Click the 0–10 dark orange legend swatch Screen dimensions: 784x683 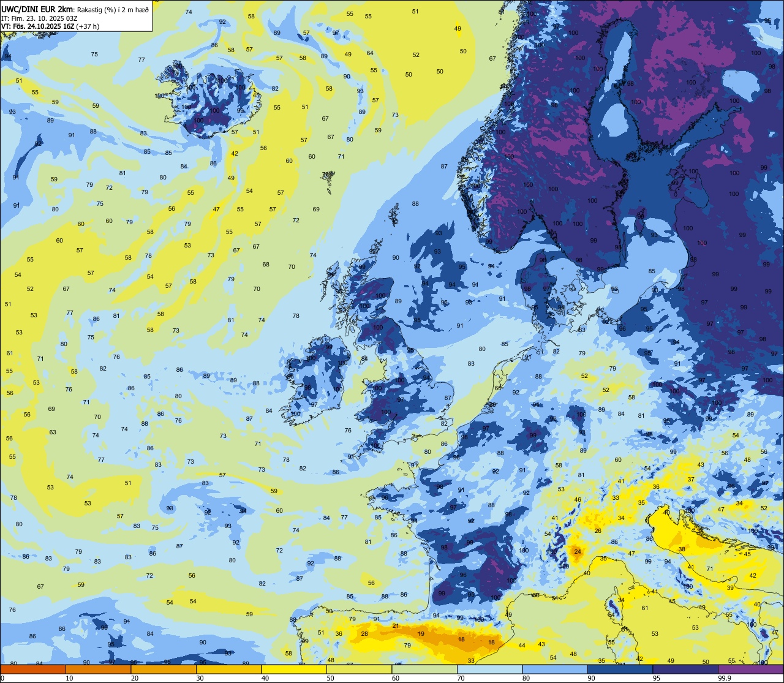pyautogui.click(x=33, y=670)
